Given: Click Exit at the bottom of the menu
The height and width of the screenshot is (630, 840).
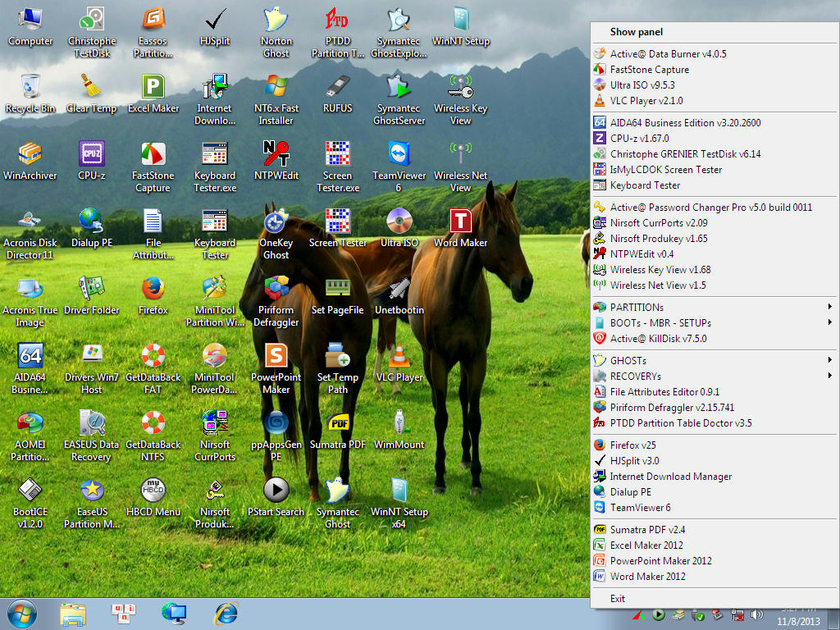Looking at the screenshot, I should coord(714,598).
